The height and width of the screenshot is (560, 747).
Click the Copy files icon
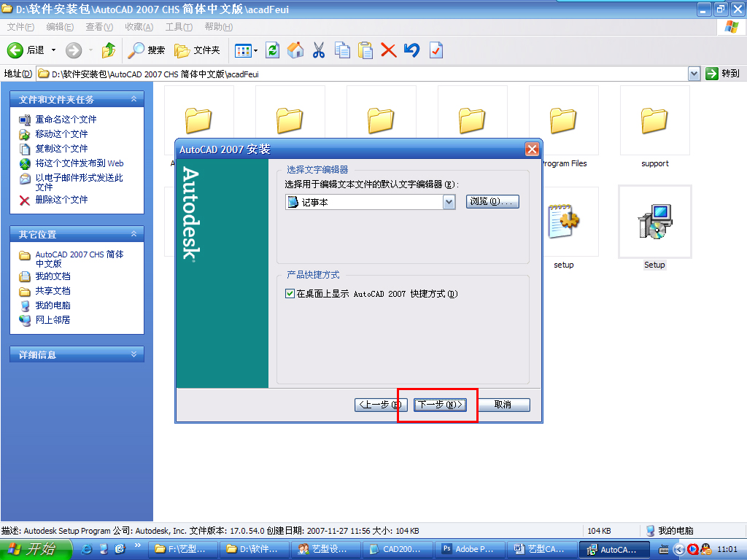pos(342,50)
